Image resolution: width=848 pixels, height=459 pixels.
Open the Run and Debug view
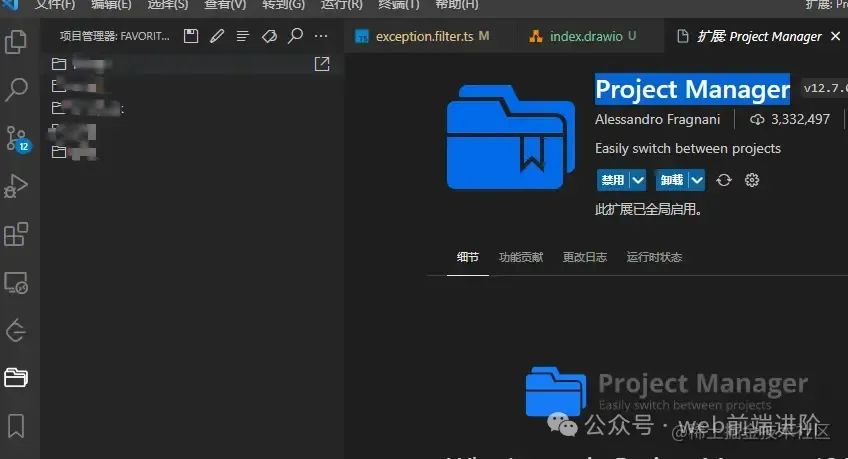point(16,186)
